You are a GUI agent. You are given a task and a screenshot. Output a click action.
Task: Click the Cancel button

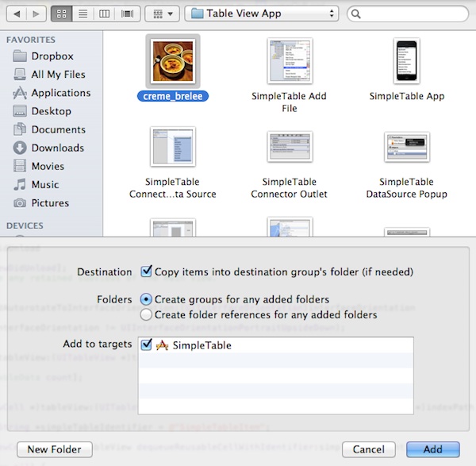click(x=368, y=449)
